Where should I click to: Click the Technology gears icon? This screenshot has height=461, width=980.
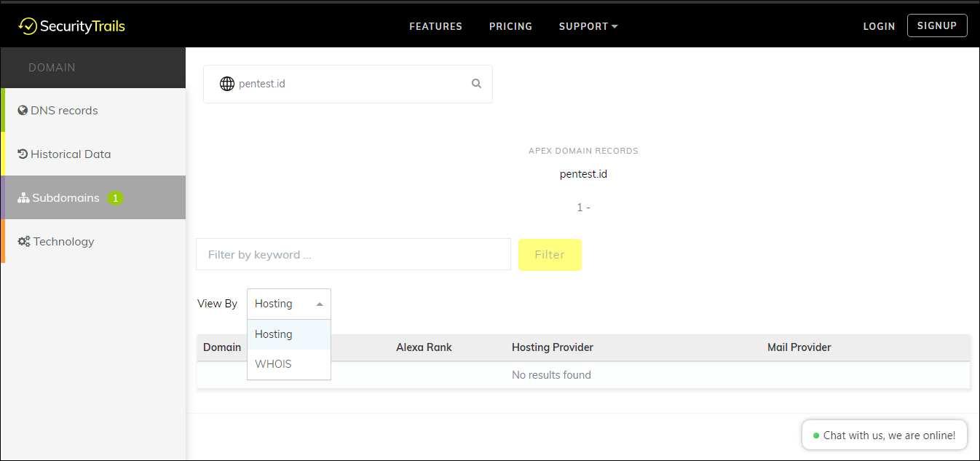[24, 242]
